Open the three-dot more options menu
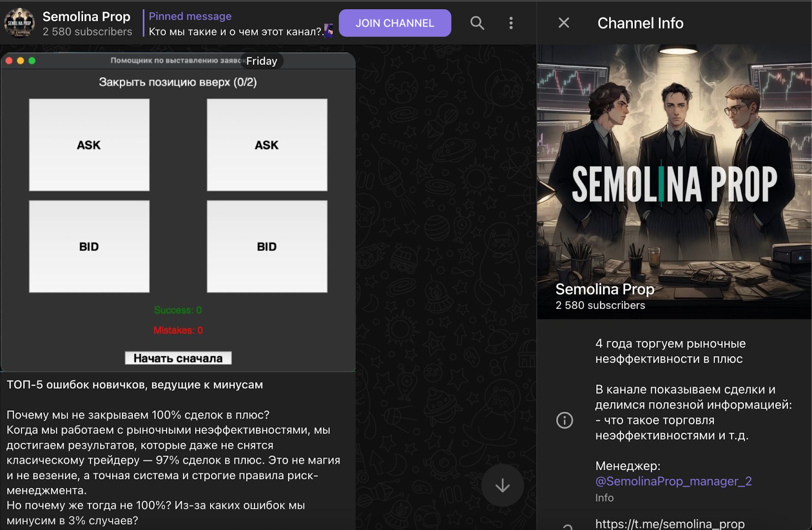Viewport: 812px width, 530px height. point(511,23)
